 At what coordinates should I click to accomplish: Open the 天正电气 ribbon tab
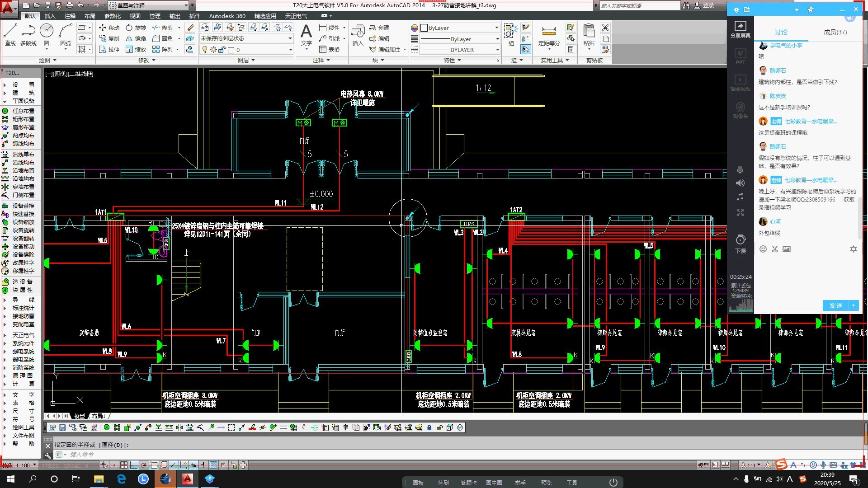[296, 16]
